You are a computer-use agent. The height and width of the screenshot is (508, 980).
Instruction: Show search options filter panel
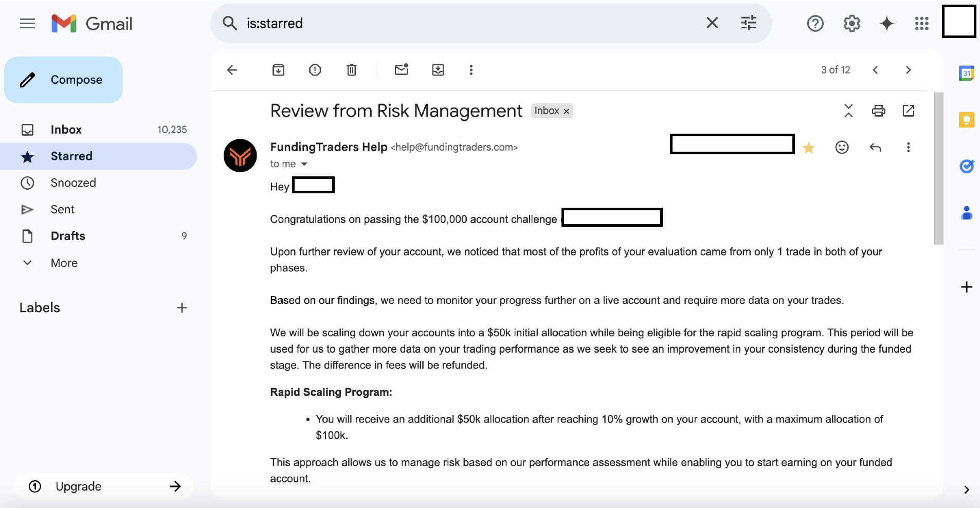749,23
